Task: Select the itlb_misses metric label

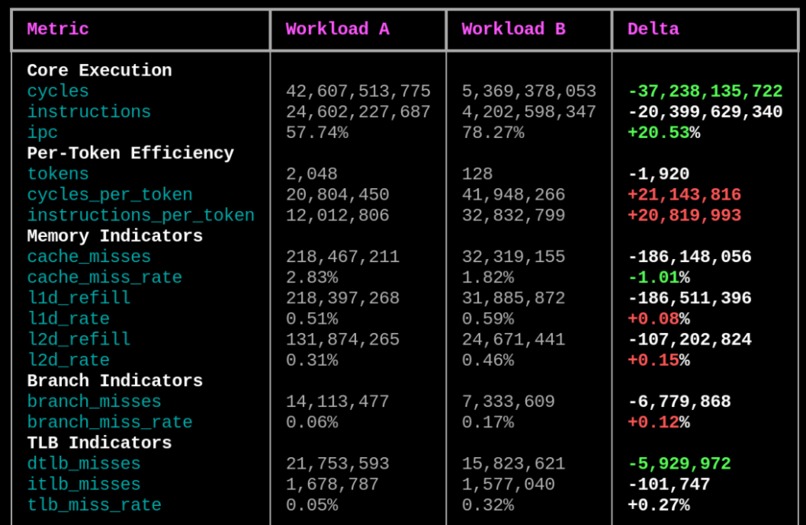Action: tap(84, 484)
